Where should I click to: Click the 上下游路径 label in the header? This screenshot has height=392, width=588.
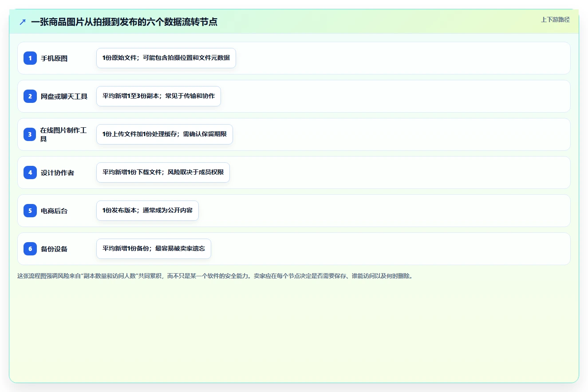tap(555, 20)
